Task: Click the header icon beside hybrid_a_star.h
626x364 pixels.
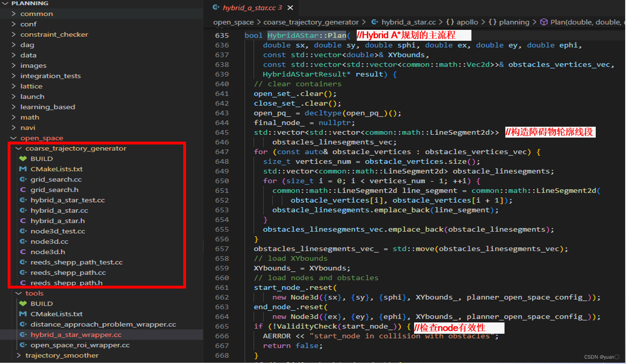Action: pos(23,221)
